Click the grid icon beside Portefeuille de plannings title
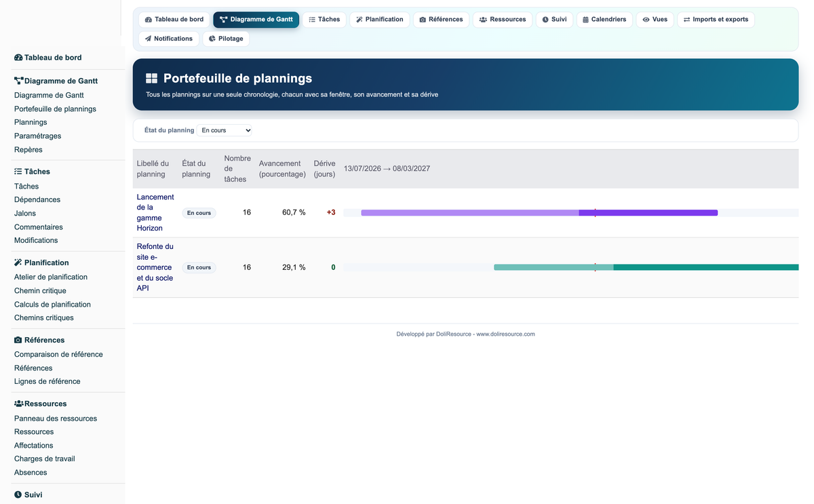Image resolution: width=814 pixels, height=504 pixels. tap(151, 79)
